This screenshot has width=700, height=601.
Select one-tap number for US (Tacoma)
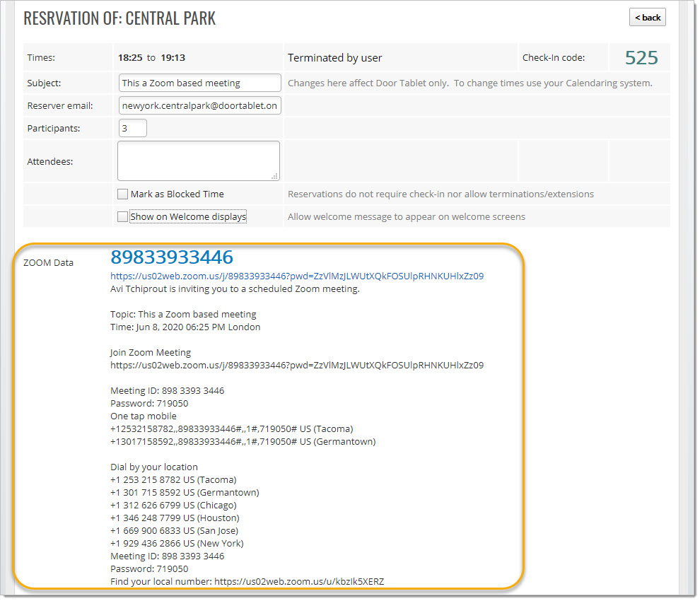(x=232, y=428)
